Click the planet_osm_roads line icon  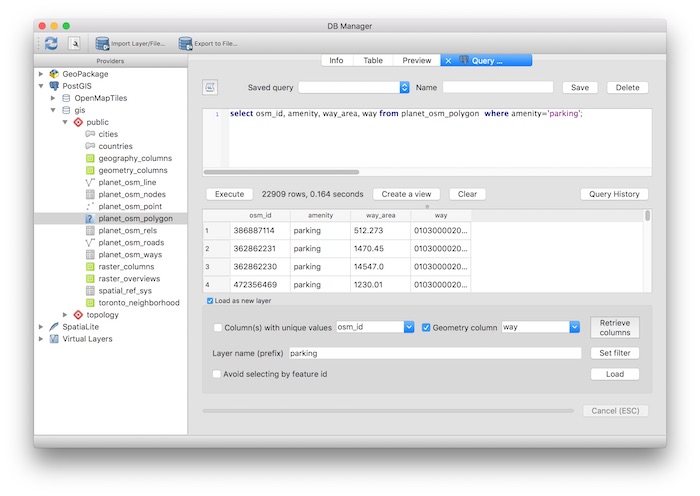tap(90, 242)
